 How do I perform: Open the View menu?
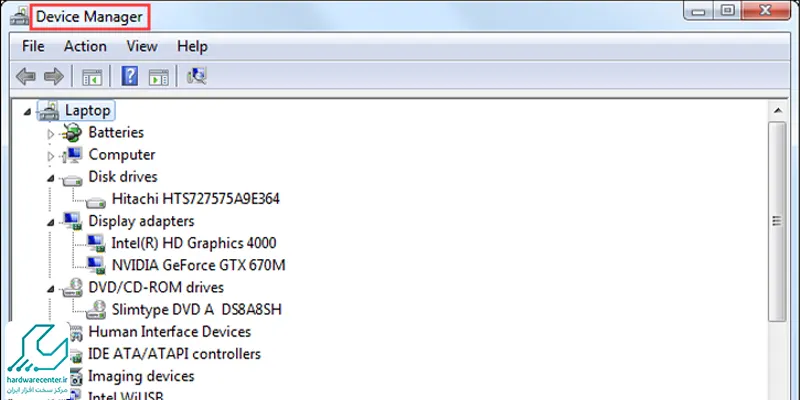(x=142, y=46)
